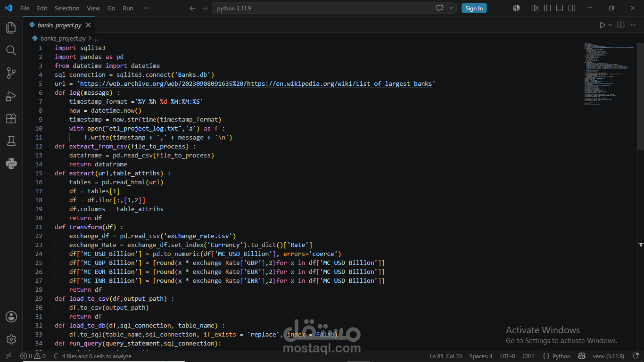Click the Sign In button
Screen dimensions: 644x362
474,8
